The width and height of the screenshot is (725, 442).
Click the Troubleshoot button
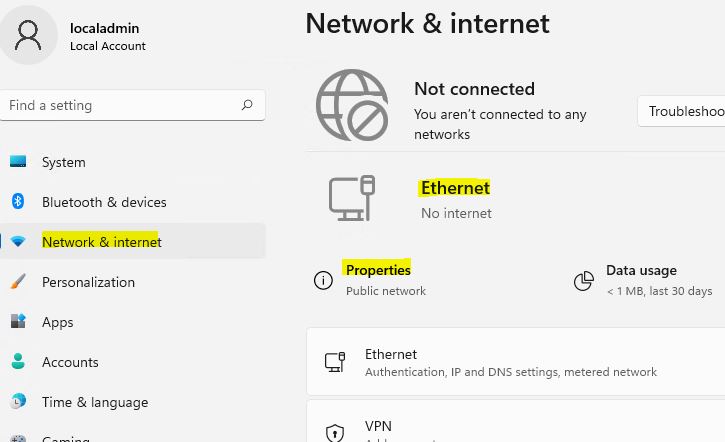tap(682, 111)
